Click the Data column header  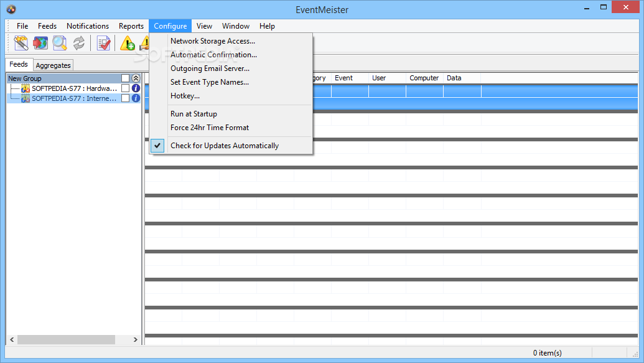coord(462,78)
